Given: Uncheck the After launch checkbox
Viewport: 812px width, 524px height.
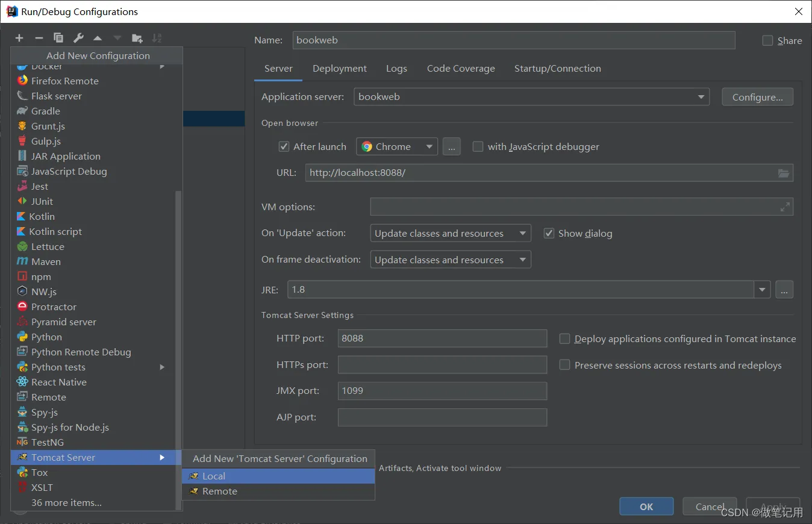Looking at the screenshot, I should (284, 146).
